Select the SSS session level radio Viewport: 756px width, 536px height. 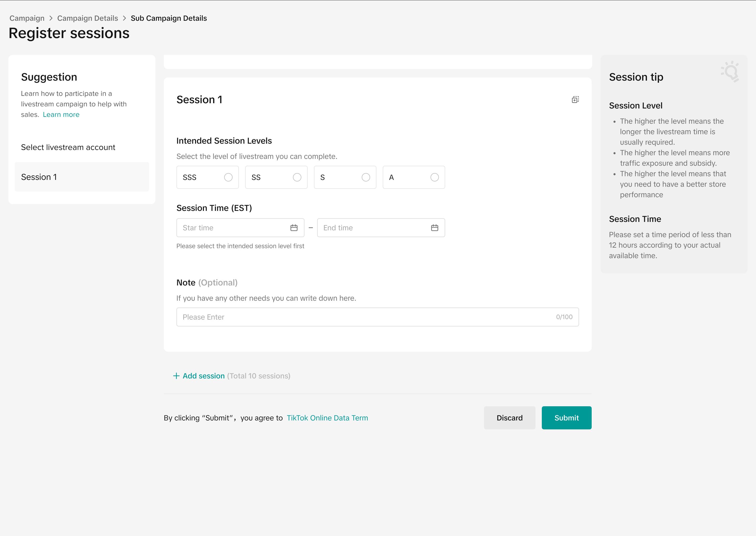pyautogui.click(x=228, y=177)
